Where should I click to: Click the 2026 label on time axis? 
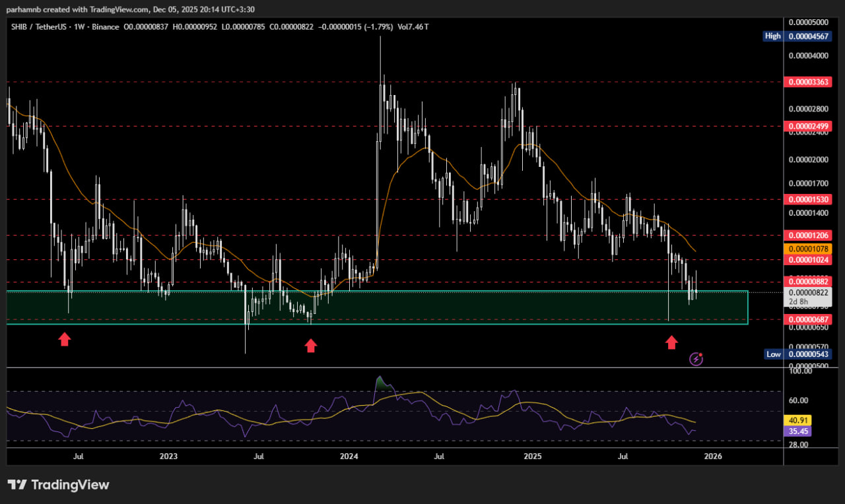point(713,456)
